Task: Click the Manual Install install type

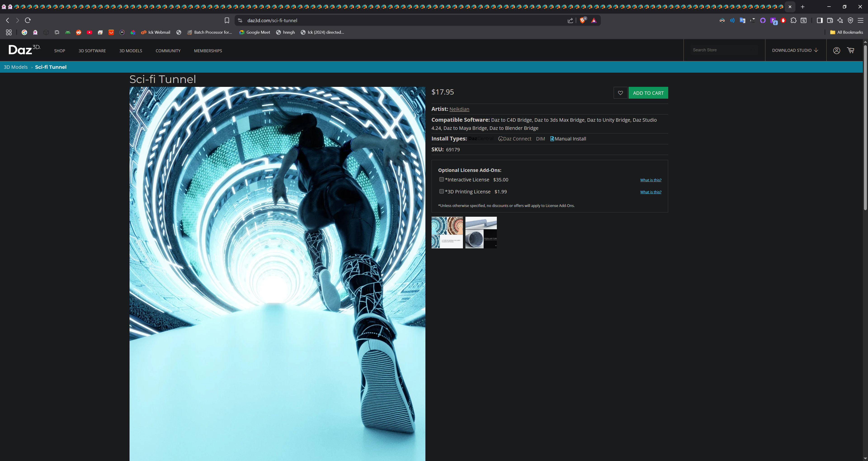Action: tap(568, 139)
